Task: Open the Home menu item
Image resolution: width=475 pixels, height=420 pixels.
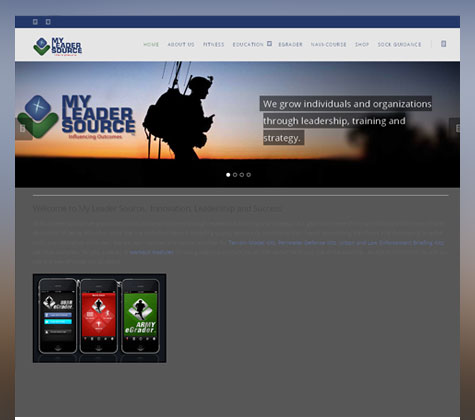Action: [x=151, y=44]
